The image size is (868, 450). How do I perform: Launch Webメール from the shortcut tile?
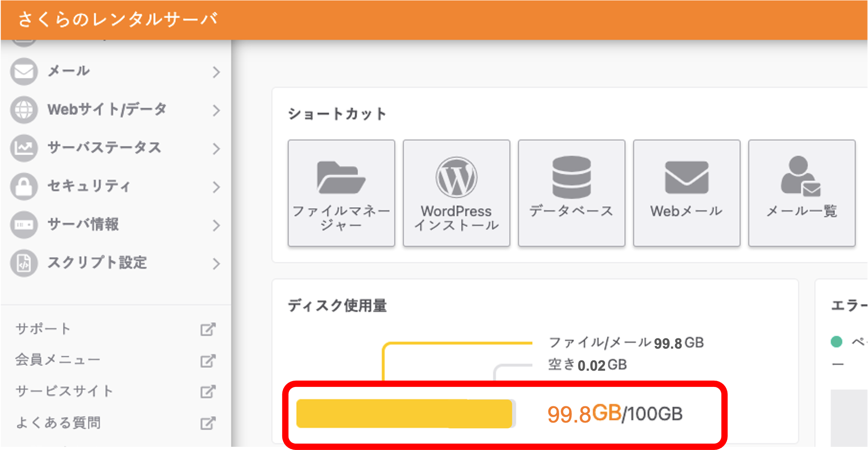click(x=686, y=193)
